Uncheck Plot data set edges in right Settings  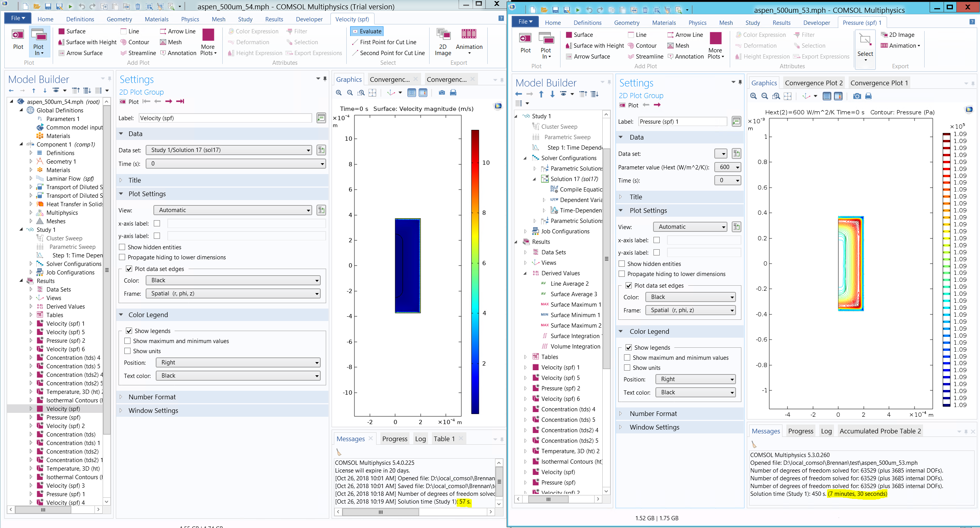pyautogui.click(x=629, y=286)
